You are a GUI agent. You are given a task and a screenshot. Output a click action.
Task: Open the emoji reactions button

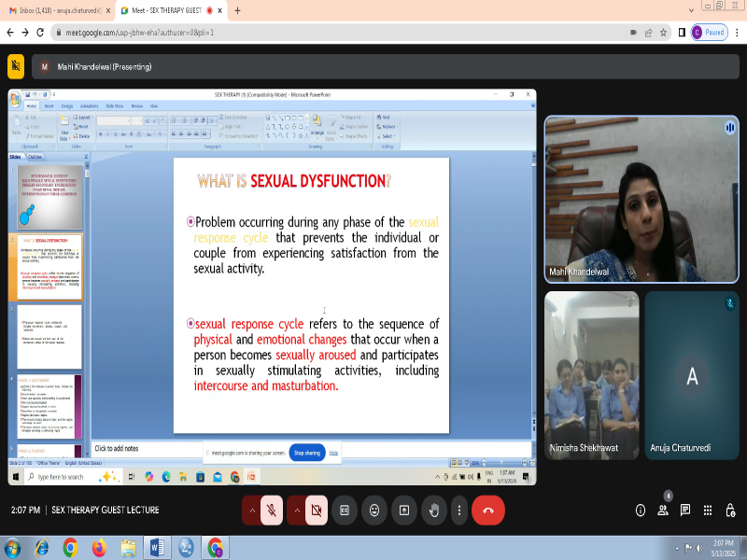point(374,511)
